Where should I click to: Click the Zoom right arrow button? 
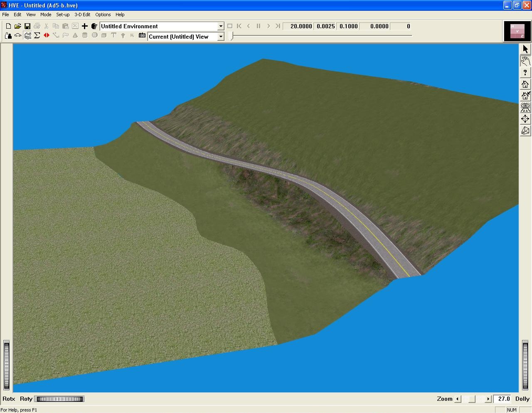click(x=488, y=399)
